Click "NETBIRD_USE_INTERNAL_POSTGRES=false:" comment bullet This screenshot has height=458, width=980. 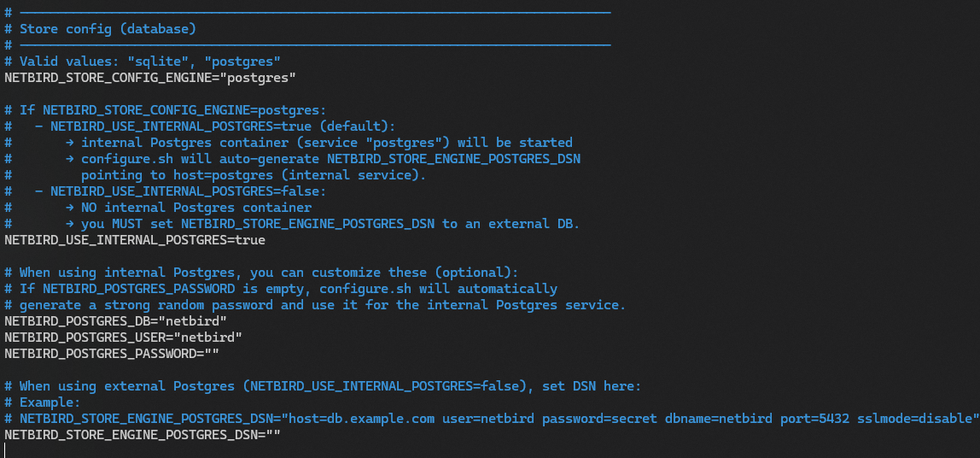[182, 191]
